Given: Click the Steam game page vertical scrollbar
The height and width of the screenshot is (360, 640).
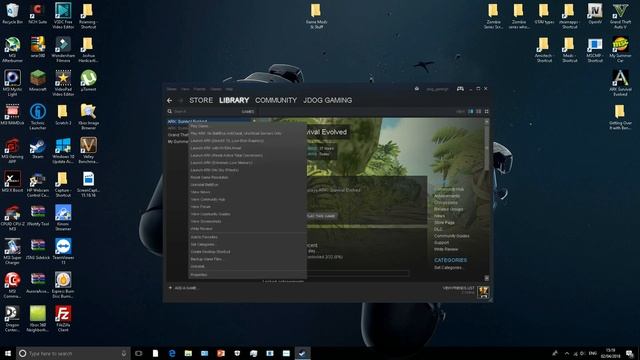Looking at the screenshot, I should (487, 200).
